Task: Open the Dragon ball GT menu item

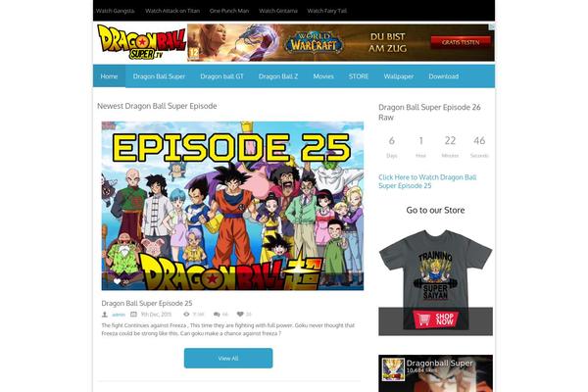Action: pyautogui.click(x=222, y=76)
